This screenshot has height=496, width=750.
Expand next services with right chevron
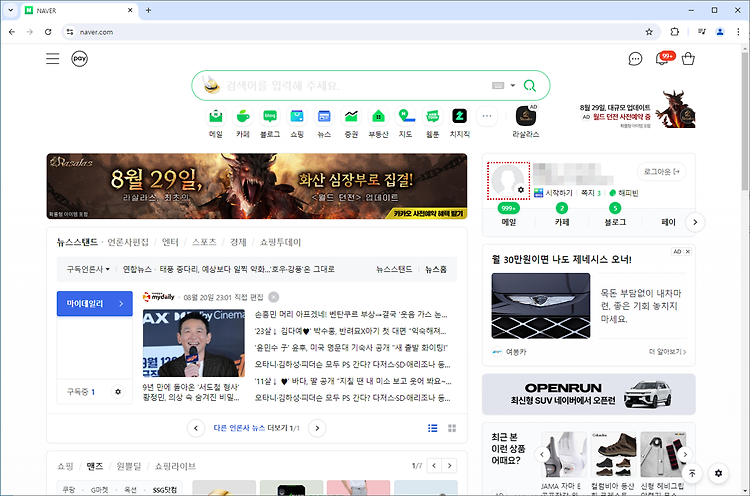tap(695, 222)
